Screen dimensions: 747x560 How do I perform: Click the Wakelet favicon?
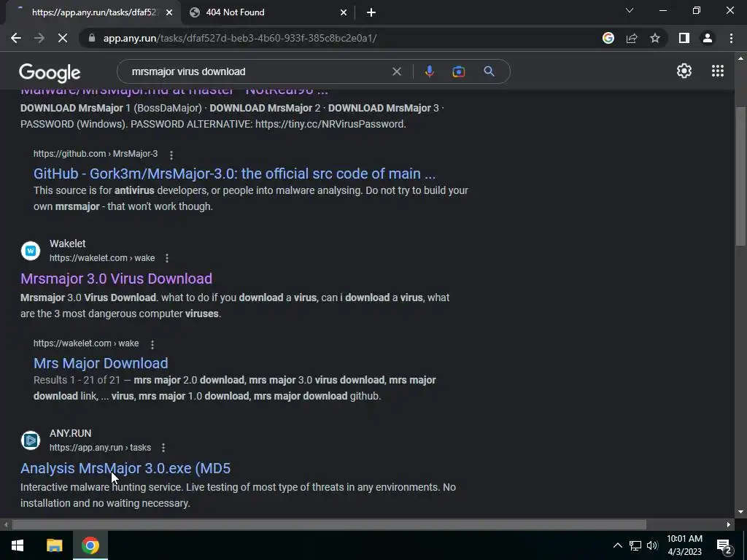point(31,251)
